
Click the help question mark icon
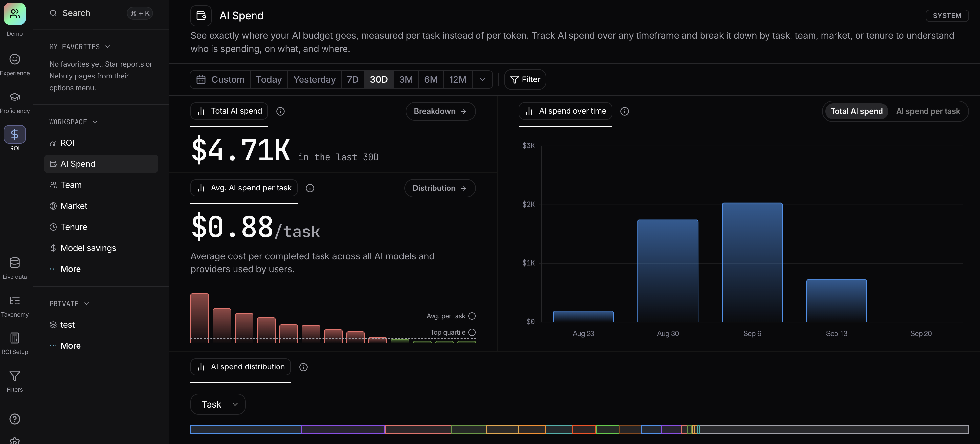[x=14, y=419]
